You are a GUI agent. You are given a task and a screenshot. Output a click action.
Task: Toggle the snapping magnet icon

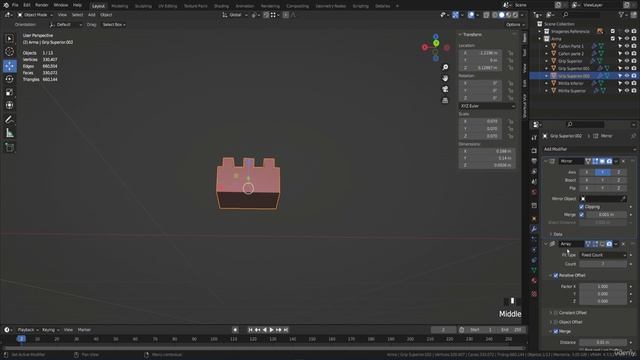[266, 15]
